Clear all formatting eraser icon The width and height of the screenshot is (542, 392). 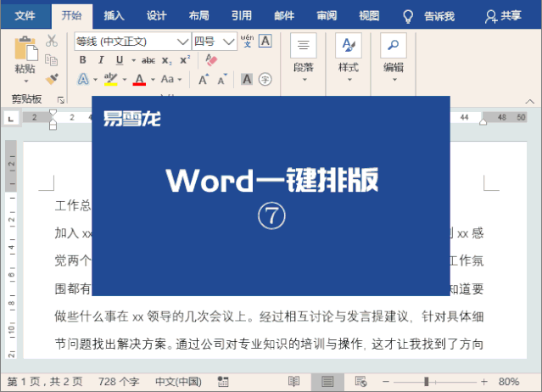pyautogui.click(x=211, y=59)
